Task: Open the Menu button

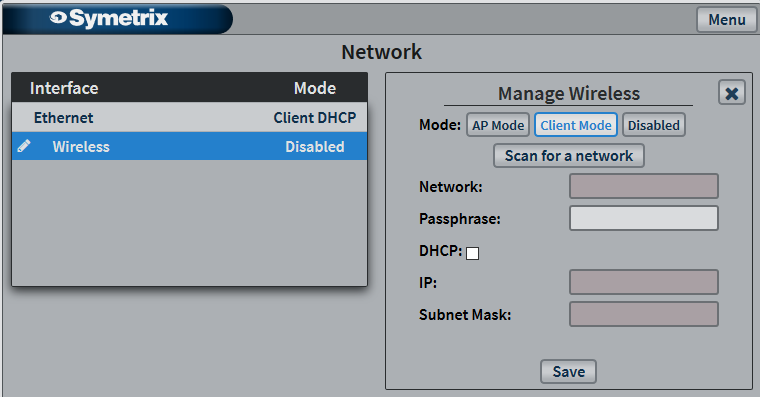Action: (x=726, y=20)
